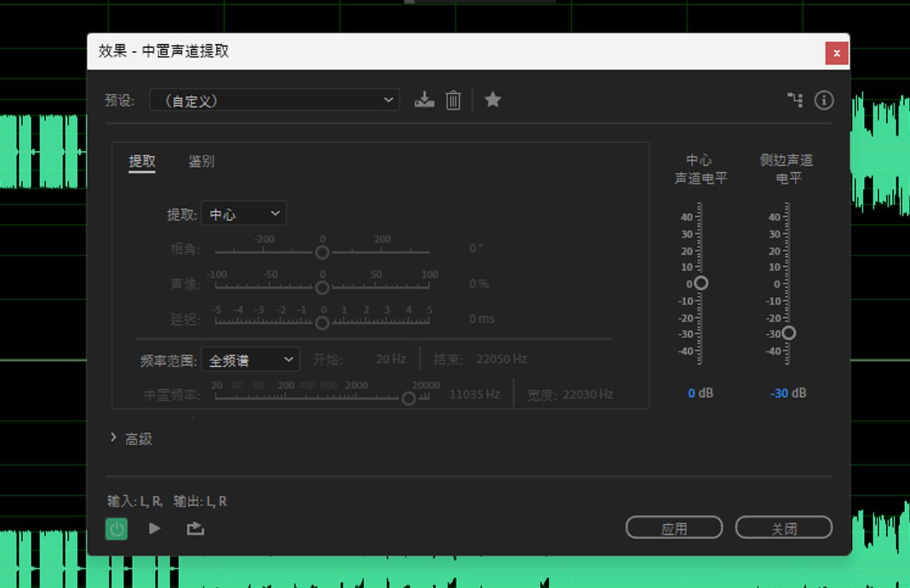The height and width of the screenshot is (588, 910).
Task: Toggle loop playback for preview
Action: (x=195, y=528)
